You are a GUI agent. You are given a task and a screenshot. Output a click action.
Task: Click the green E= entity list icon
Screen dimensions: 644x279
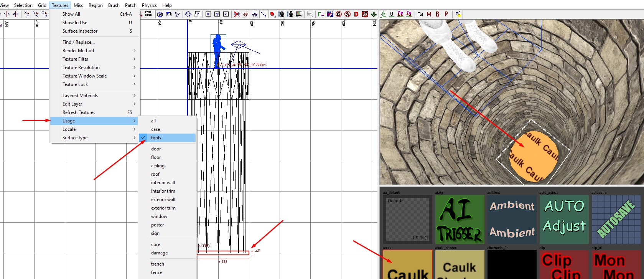point(321,14)
